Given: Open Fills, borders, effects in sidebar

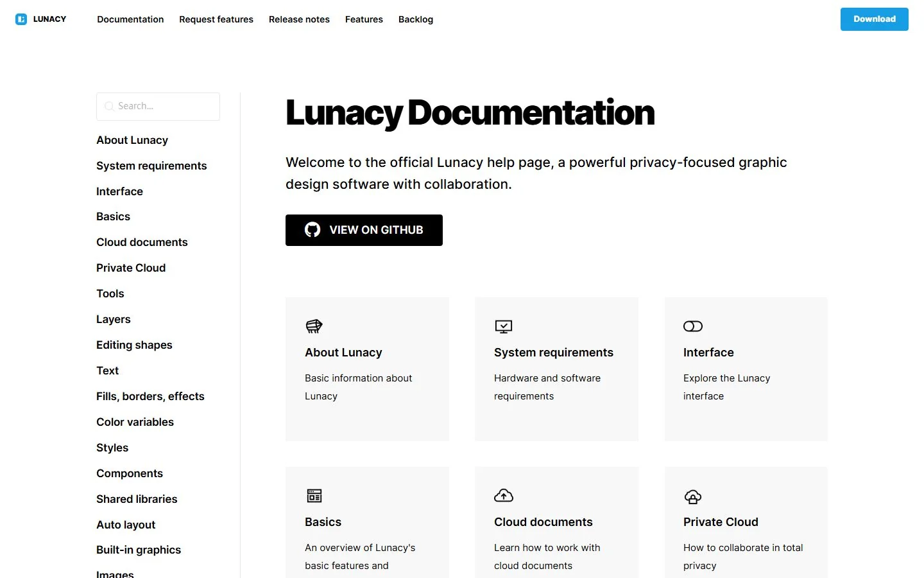Looking at the screenshot, I should click(150, 396).
